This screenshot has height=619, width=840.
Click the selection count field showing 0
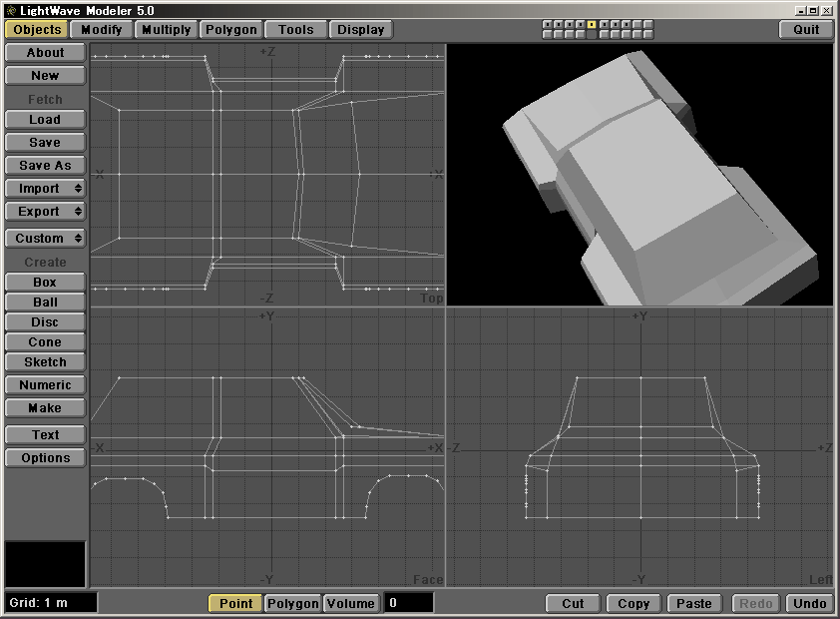click(409, 603)
